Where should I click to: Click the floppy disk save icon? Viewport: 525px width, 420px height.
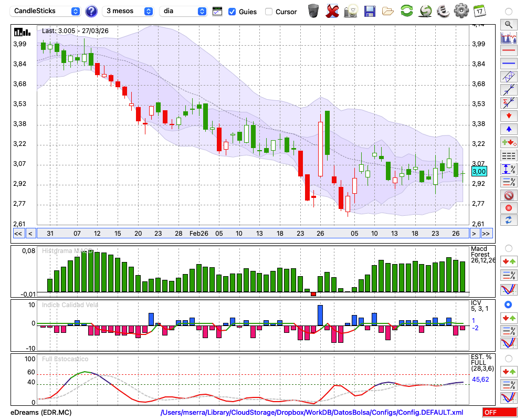(370, 11)
